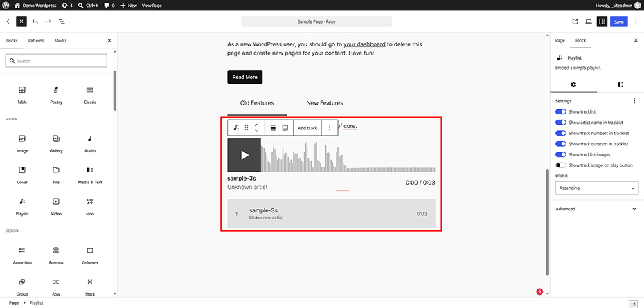Enable Show track image on play button

[x=561, y=165]
